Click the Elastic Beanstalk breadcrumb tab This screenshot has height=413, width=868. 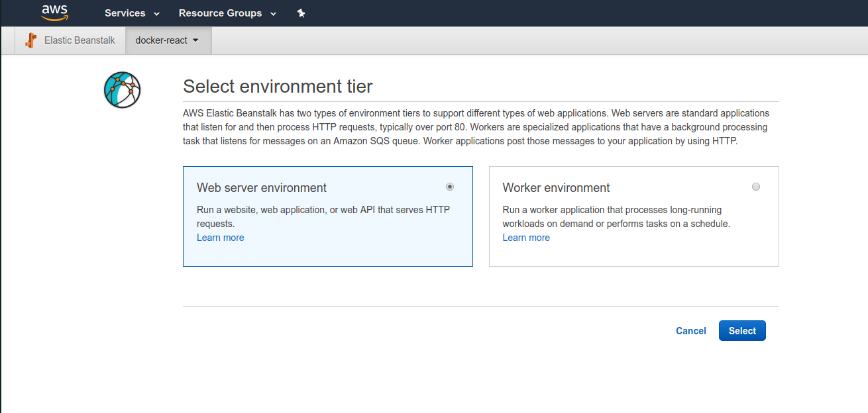pyautogui.click(x=70, y=40)
